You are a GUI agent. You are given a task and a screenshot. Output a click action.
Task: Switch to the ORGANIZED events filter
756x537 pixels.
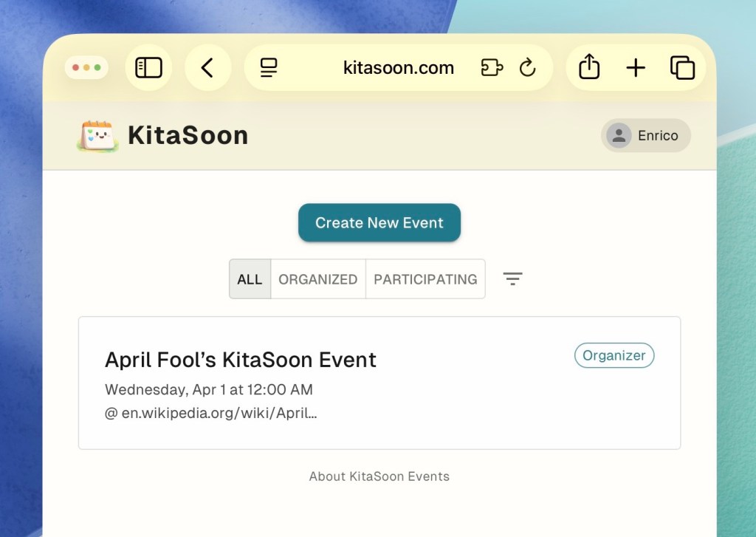(x=317, y=279)
